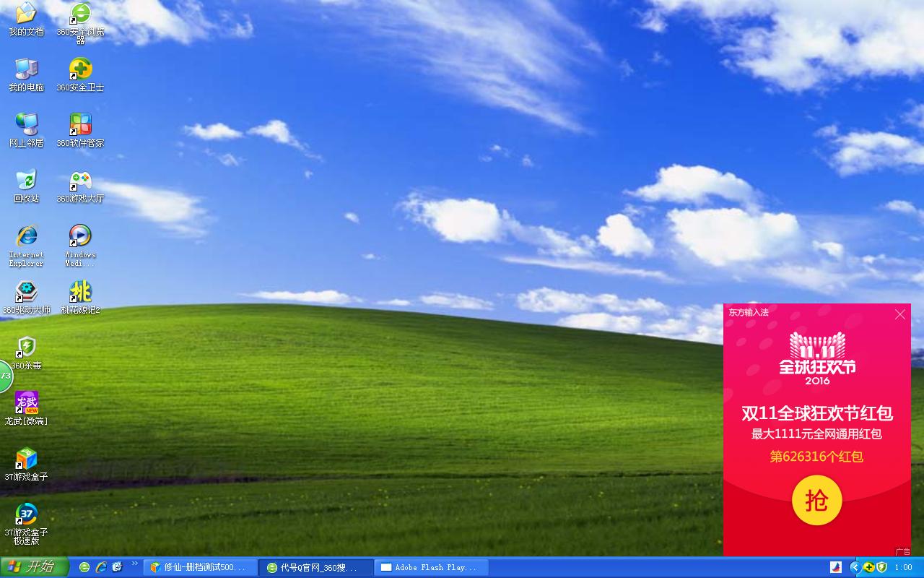The image size is (924, 578).
Task: Grab the red envelope with 抢 button
Action: [816, 500]
